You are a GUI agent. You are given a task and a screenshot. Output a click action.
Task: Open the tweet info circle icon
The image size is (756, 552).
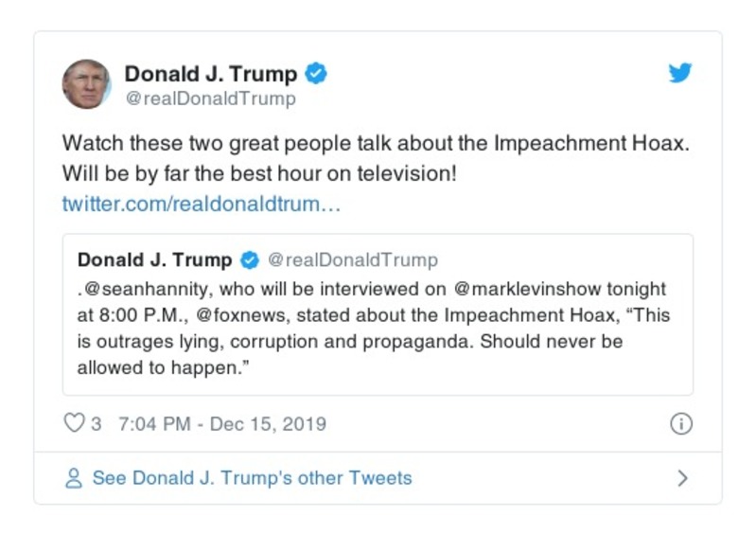click(x=680, y=423)
